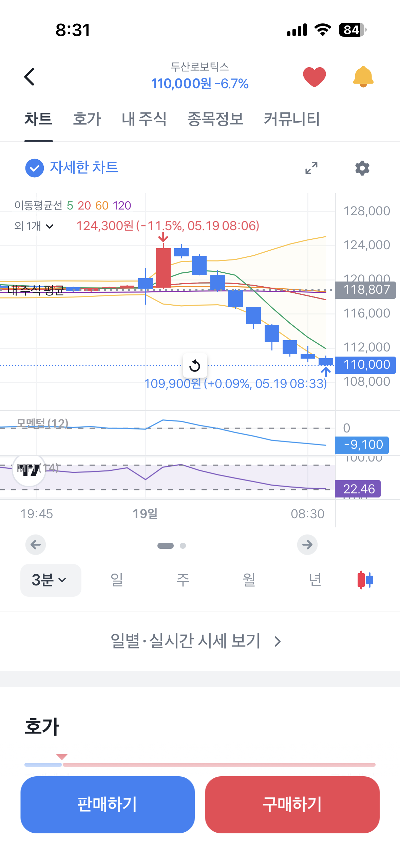Tap the 구매하기 buy button
The width and height of the screenshot is (400, 868).
pyautogui.click(x=292, y=804)
